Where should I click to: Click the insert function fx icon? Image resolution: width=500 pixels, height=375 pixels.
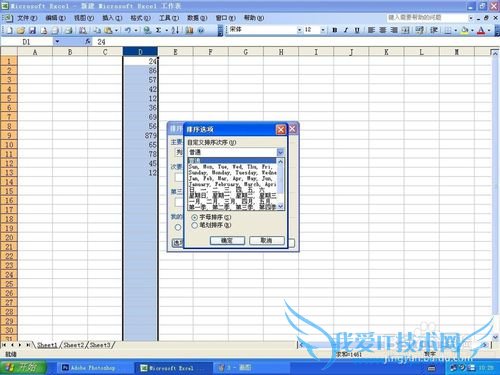coord(88,42)
